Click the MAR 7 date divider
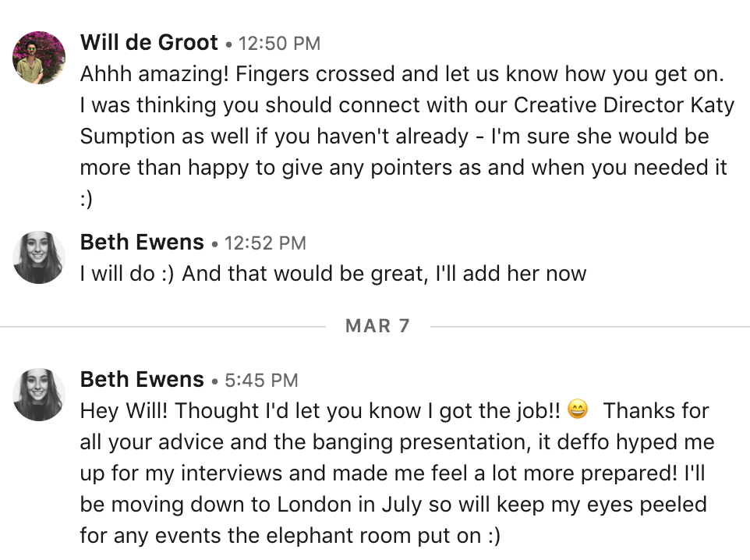 [377, 325]
